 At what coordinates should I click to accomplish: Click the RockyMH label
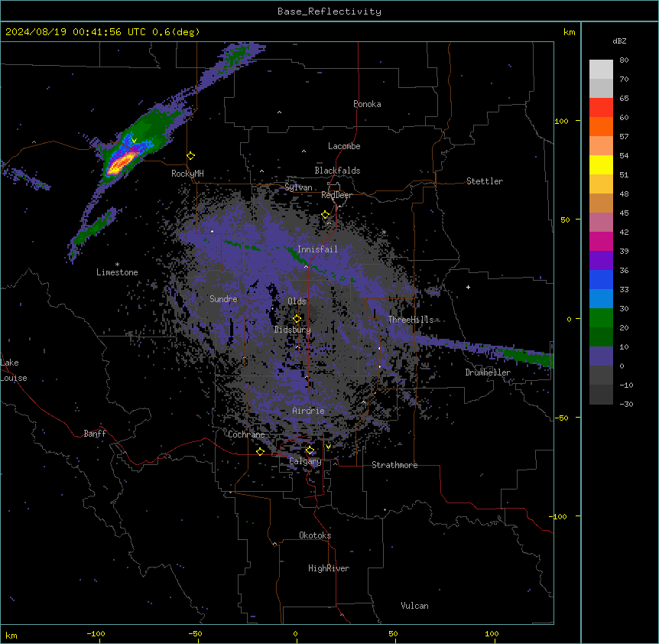point(187,173)
